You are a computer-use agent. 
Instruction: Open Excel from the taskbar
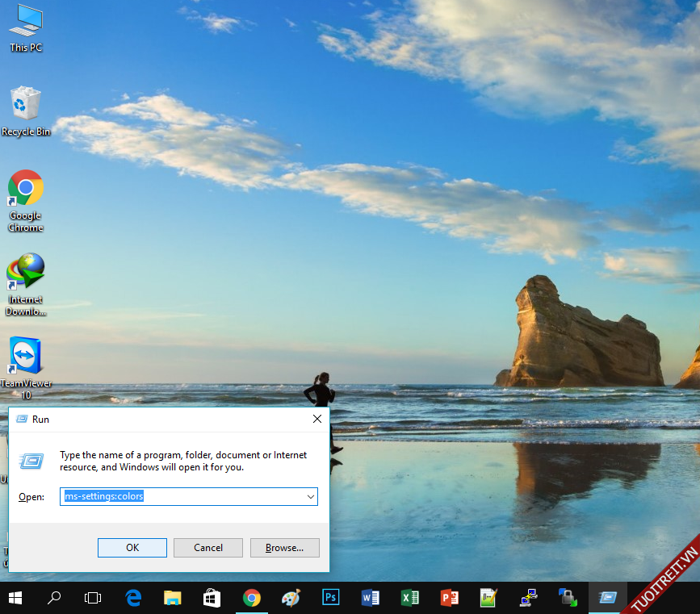pos(410,598)
